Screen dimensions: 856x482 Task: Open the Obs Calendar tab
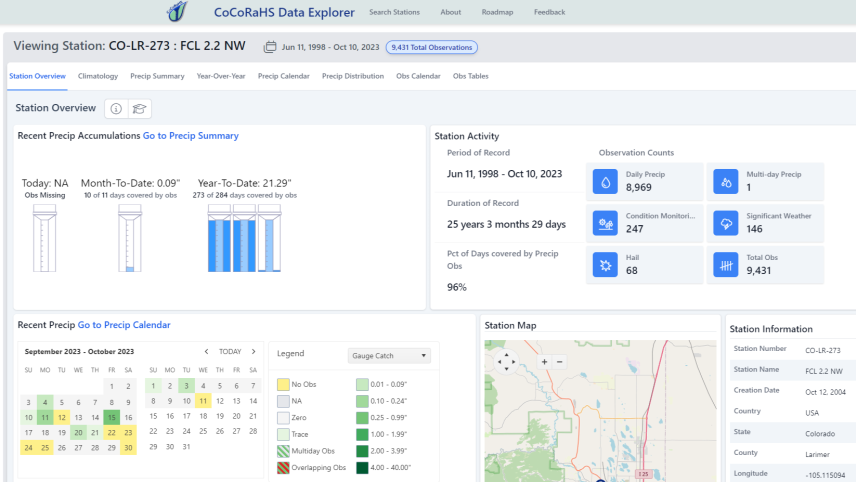coord(418,76)
